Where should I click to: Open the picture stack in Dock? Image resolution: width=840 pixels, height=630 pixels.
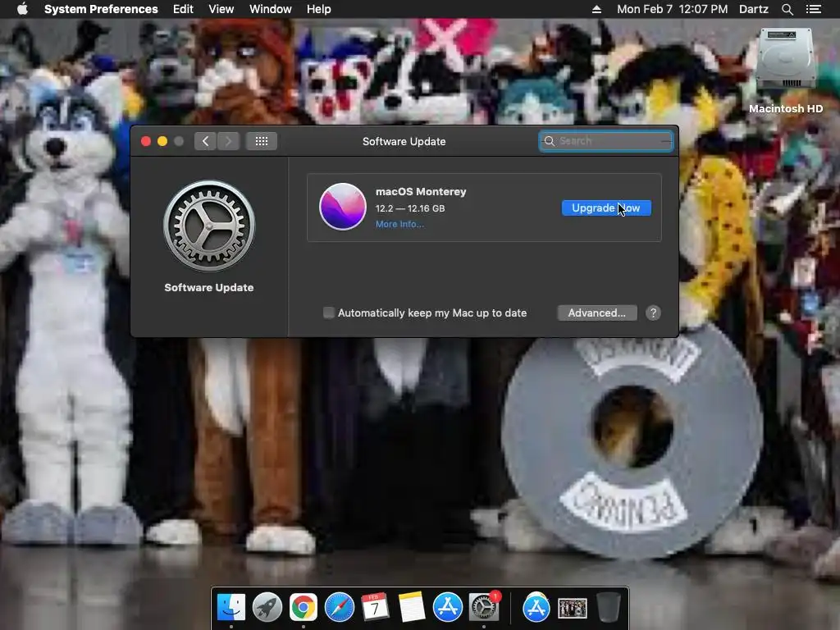tap(572, 608)
